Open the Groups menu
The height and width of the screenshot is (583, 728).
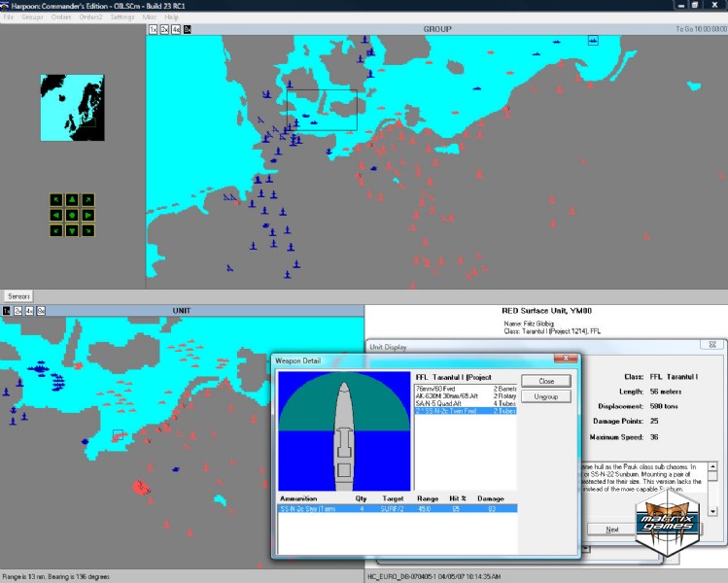click(x=32, y=17)
